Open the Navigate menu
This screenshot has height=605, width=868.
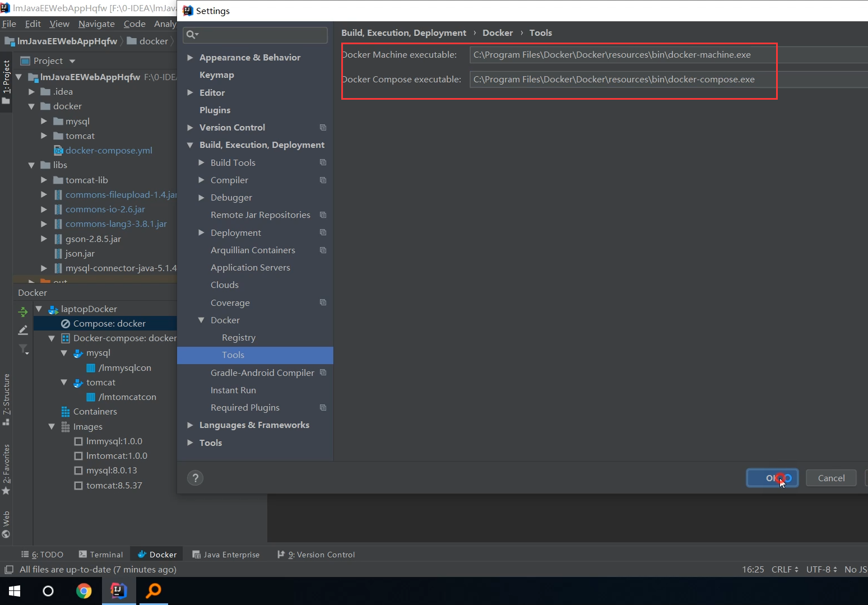96,24
